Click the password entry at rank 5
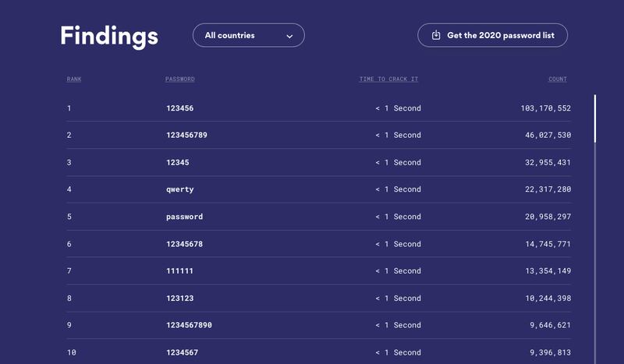The height and width of the screenshot is (364, 624). point(184,217)
